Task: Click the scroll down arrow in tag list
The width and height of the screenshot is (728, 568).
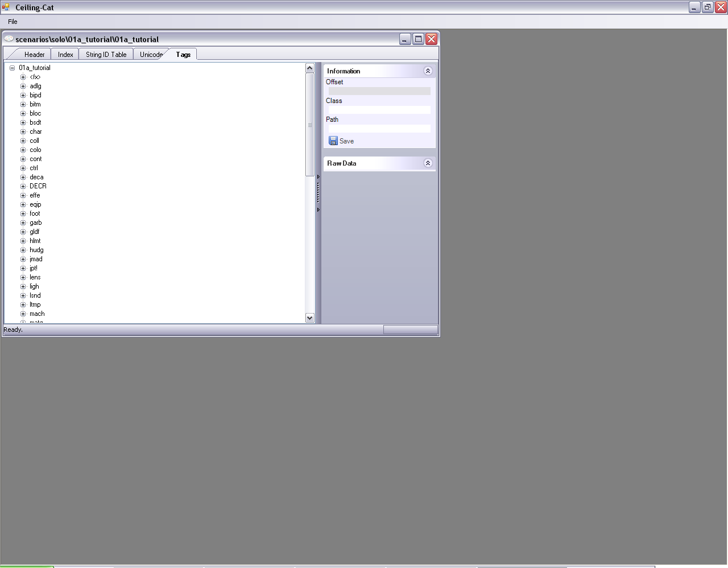Action: (309, 318)
